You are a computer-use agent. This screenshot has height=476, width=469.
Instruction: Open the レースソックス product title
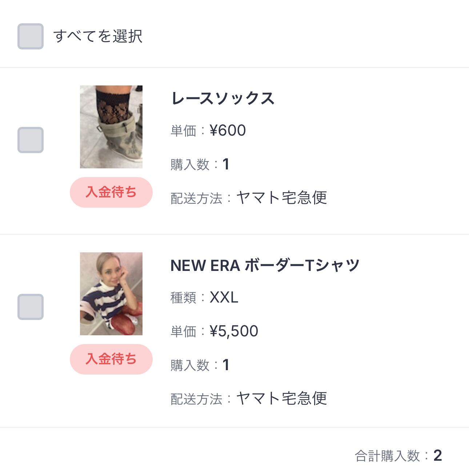(x=223, y=99)
